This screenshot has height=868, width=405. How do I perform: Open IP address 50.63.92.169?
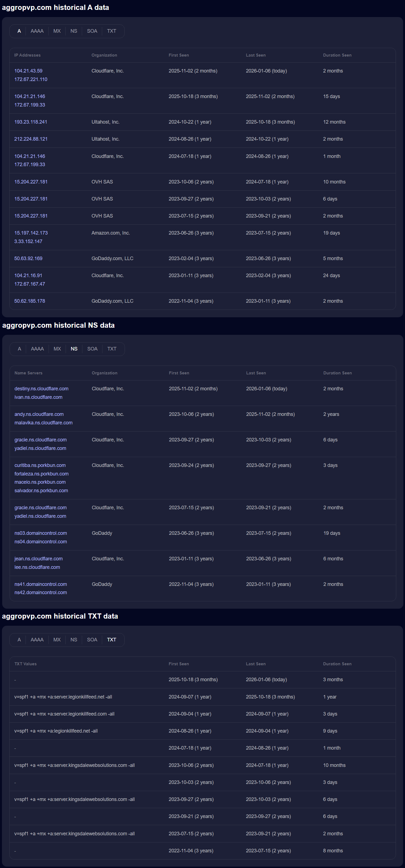28,258
